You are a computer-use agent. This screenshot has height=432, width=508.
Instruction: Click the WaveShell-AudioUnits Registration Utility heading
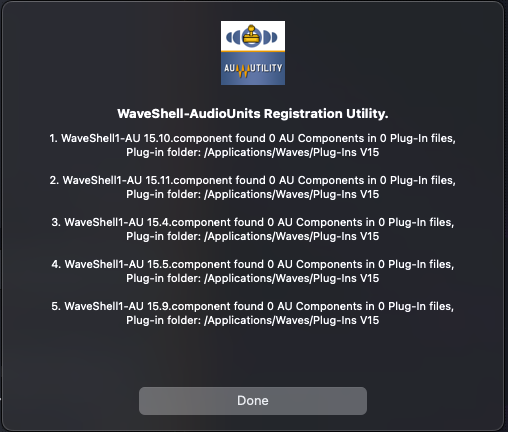tap(253, 114)
